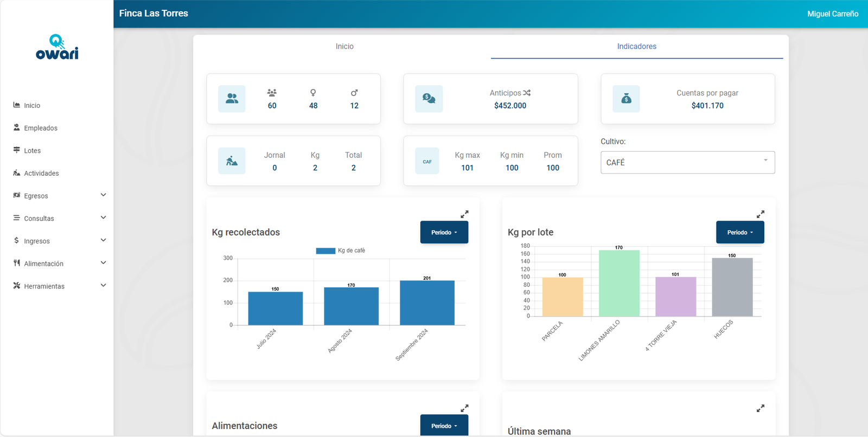868x437 pixels.
Task: Open the Cultivo dropdown showing CAFÉ
Action: point(687,163)
